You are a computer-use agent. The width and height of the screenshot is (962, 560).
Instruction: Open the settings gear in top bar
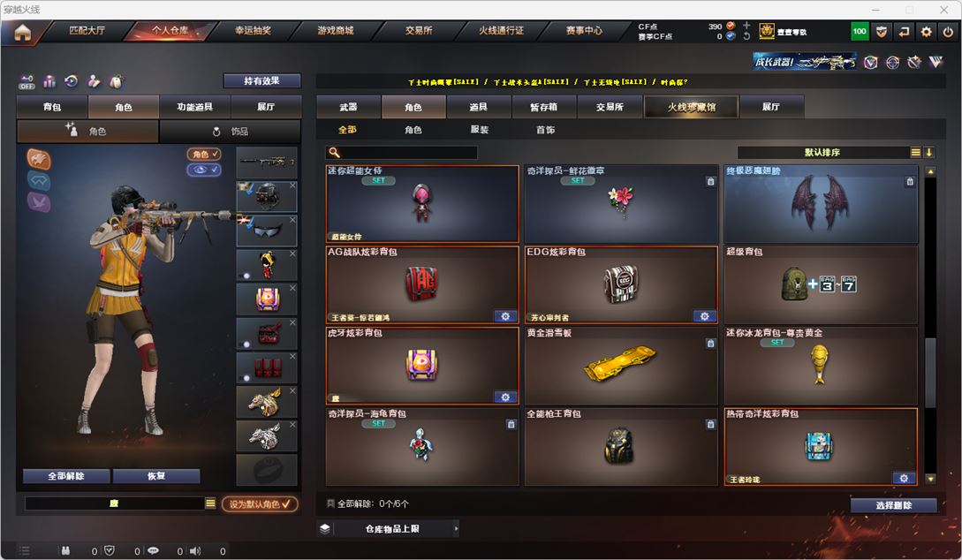click(926, 31)
